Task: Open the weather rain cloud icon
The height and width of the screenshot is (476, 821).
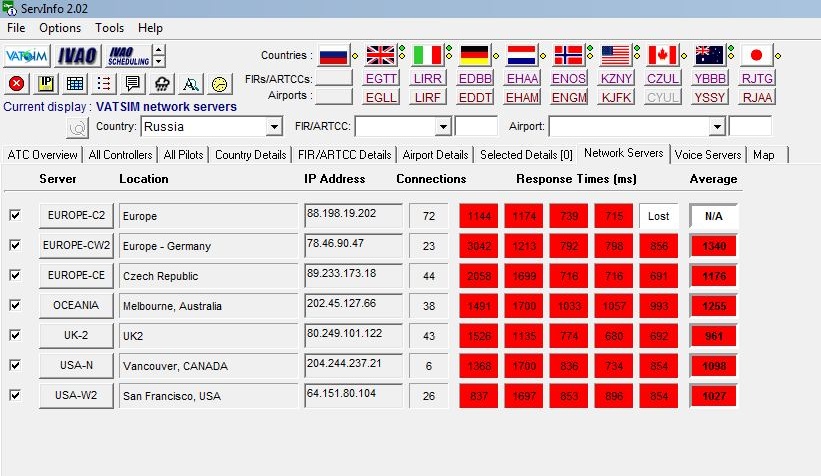Action: coord(161,84)
